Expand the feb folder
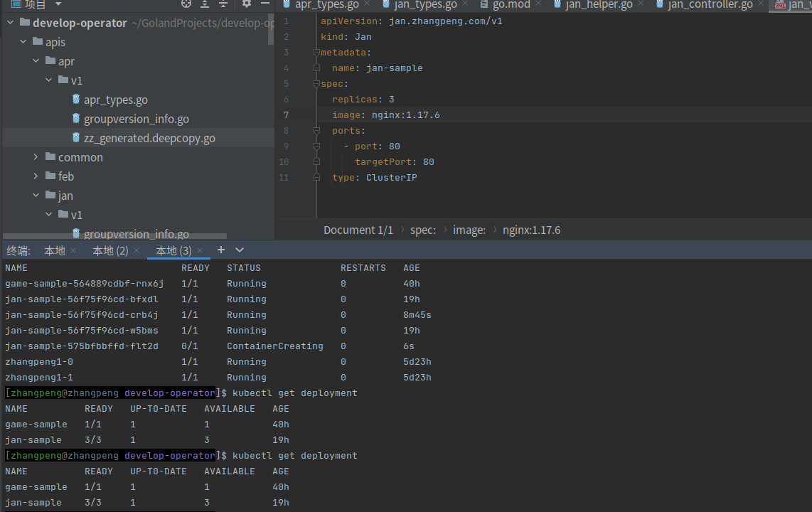 36,176
